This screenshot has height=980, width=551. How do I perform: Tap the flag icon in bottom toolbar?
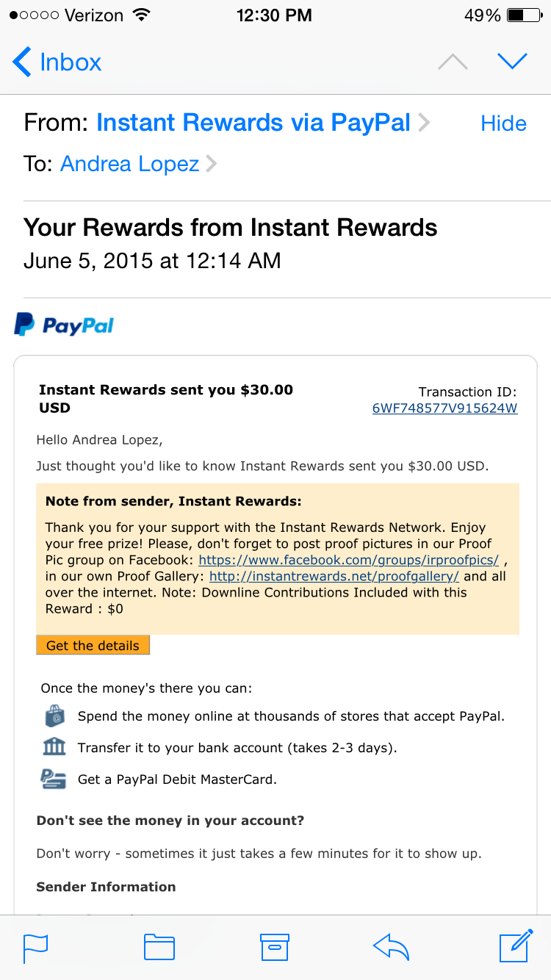pos(36,948)
